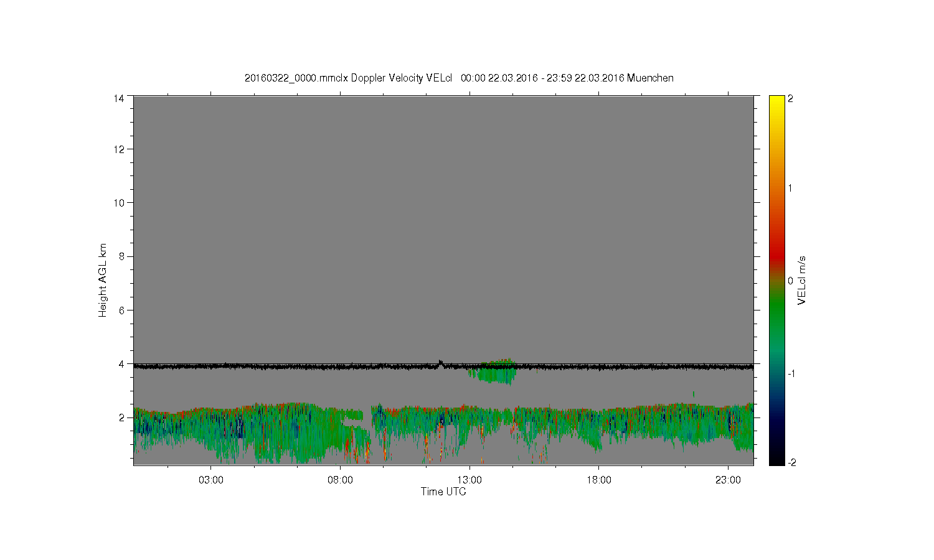Click the 03:00 time tick label
This screenshot has width=934, height=560.
pyautogui.click(x=210, y=480)
